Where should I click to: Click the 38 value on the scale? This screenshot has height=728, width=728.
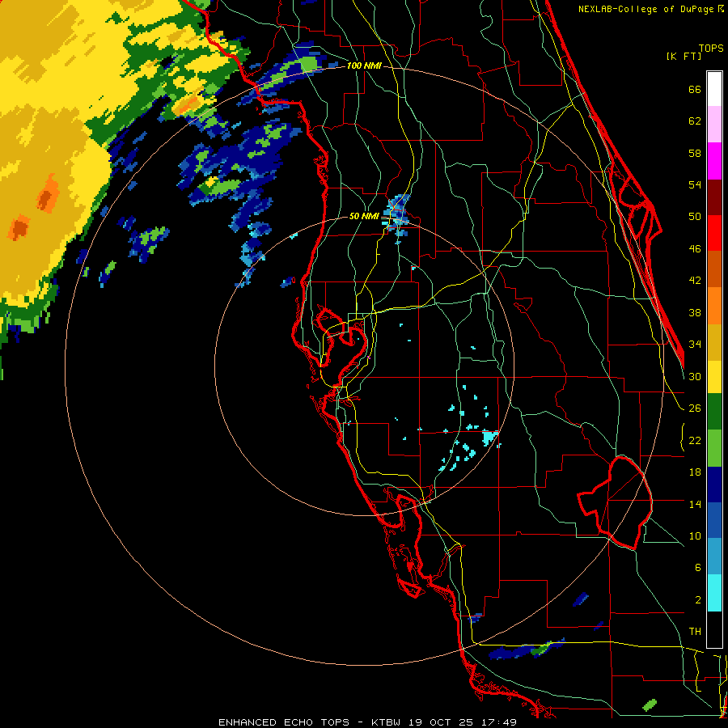coord(695,312)
